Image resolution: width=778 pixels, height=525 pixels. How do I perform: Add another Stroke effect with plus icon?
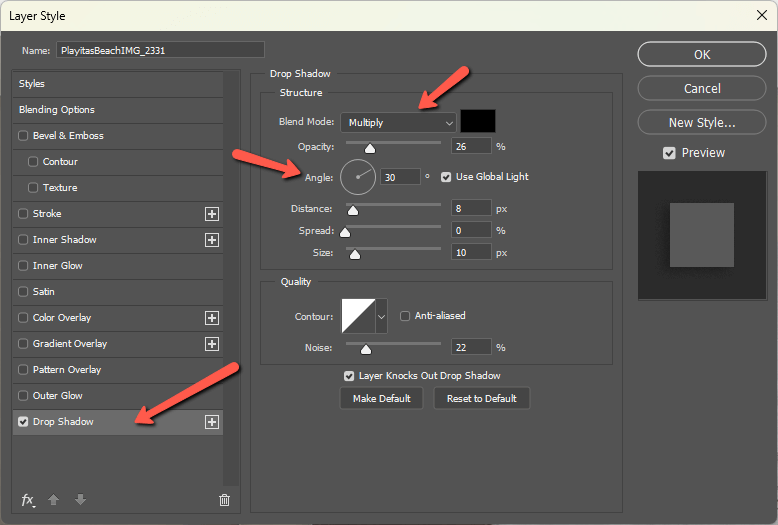click(x=212, y=214)
